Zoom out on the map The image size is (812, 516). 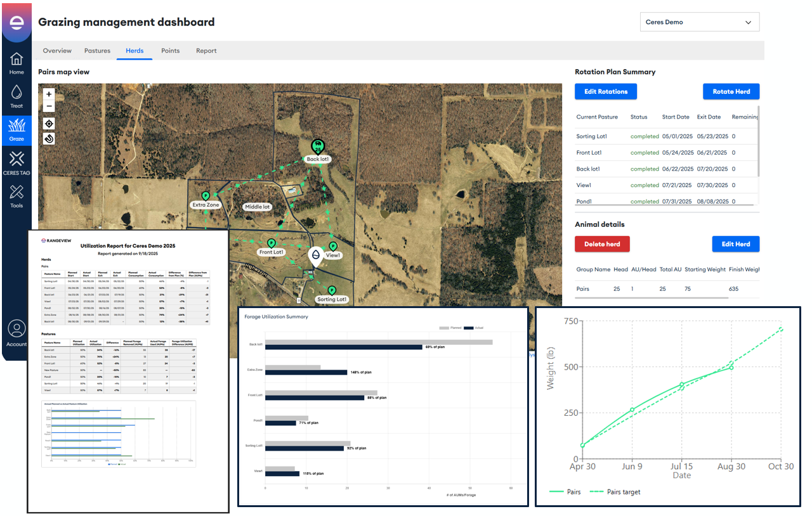pyautogui.click(x=49, y=106)
